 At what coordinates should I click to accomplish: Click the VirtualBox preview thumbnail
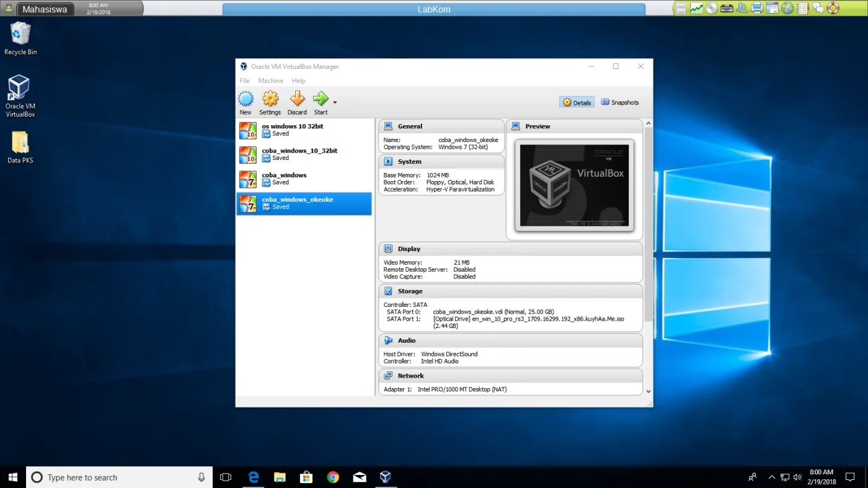[x=574, y=185]
